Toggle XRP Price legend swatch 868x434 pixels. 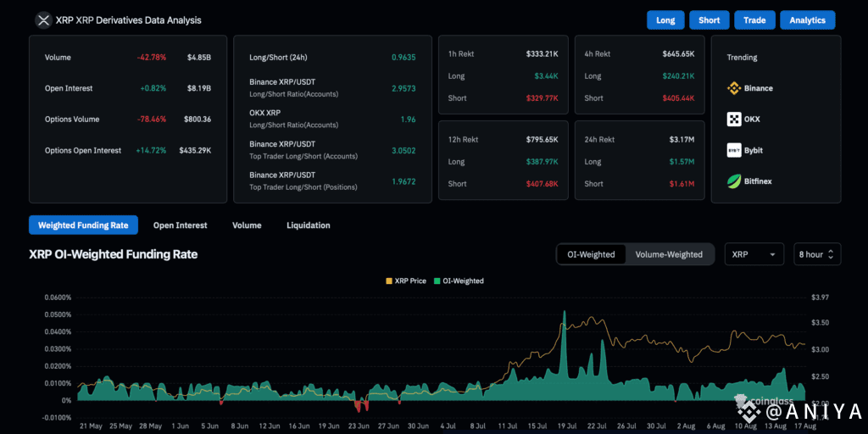coord(388,281)
